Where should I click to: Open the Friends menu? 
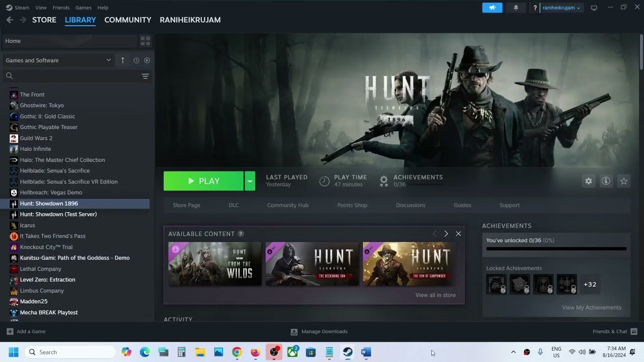point(61,8)
